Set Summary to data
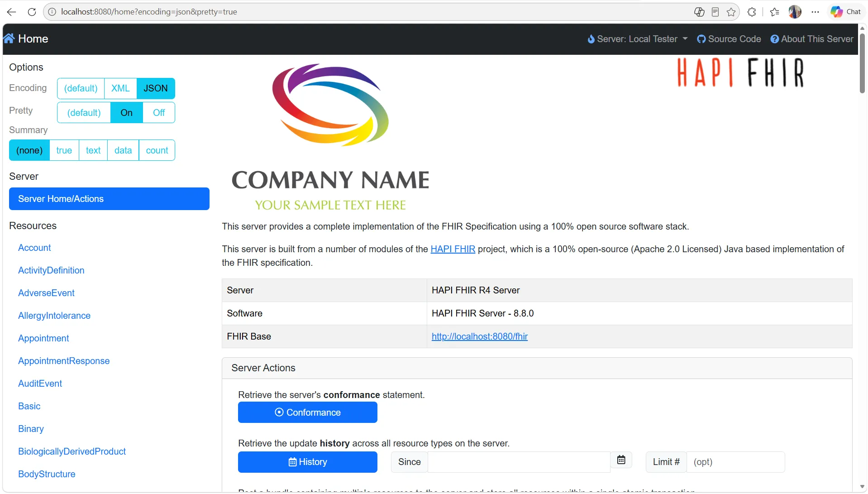The image size is (868, 494). point(123,150)
